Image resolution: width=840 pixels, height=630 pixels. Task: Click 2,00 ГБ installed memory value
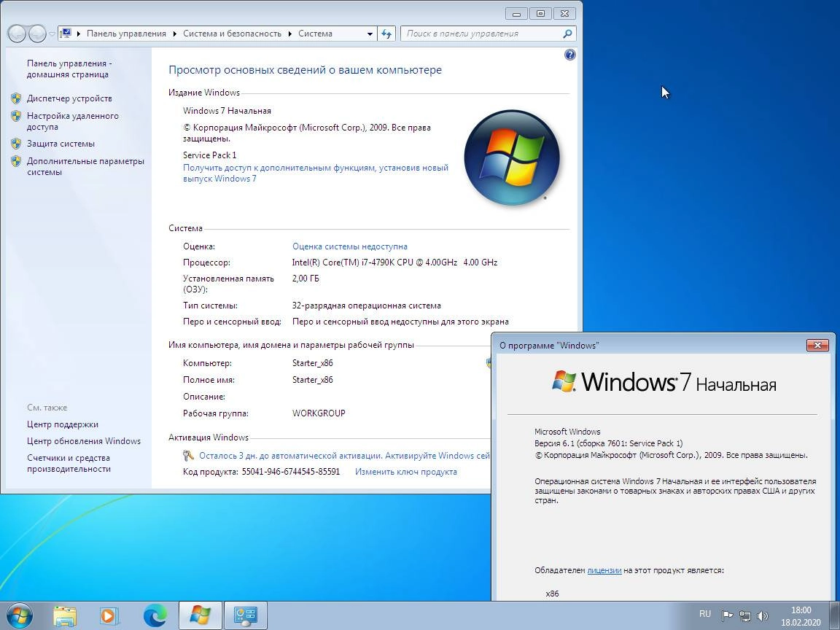[x=306, y=279]
